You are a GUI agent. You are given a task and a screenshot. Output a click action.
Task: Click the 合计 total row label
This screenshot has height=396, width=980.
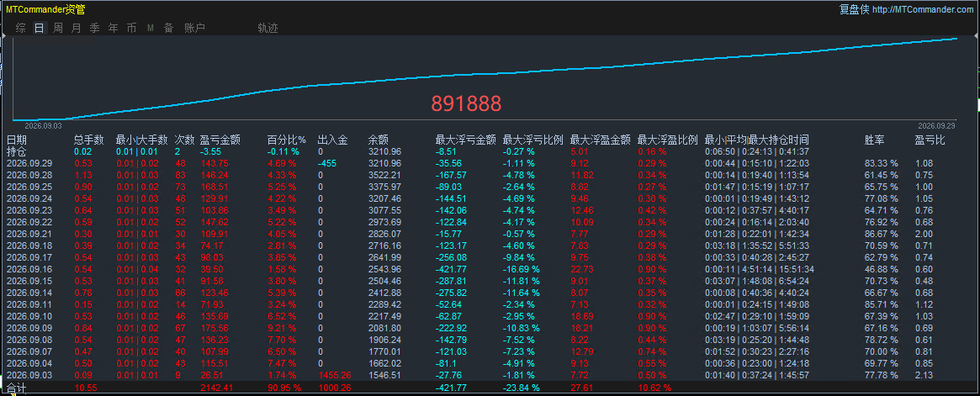(x=16, y=388)
